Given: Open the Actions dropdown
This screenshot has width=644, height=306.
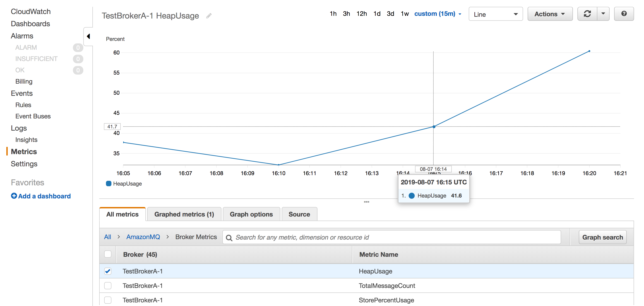Looking at the screenshot, I should coord(550,14).
